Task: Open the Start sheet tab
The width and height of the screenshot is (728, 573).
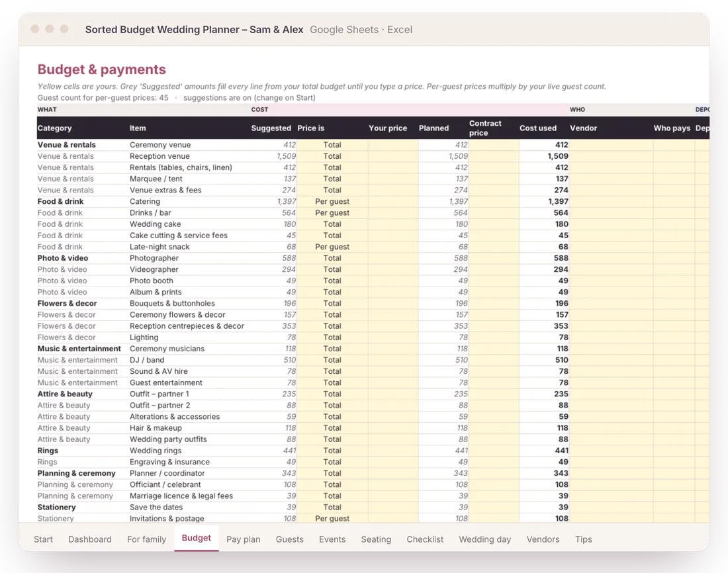Action: point(43,539)
